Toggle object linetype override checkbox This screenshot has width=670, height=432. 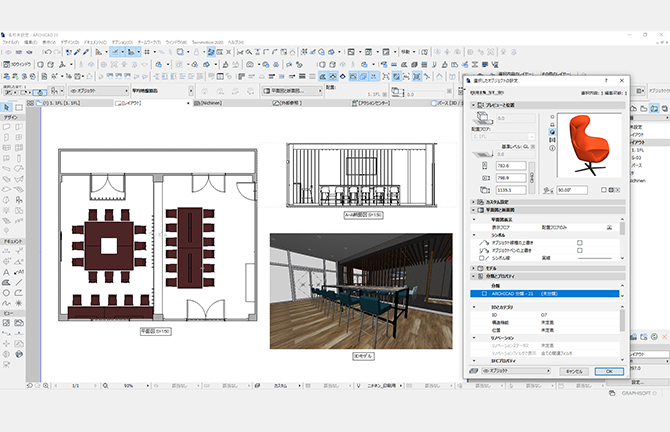pos(580,243)
